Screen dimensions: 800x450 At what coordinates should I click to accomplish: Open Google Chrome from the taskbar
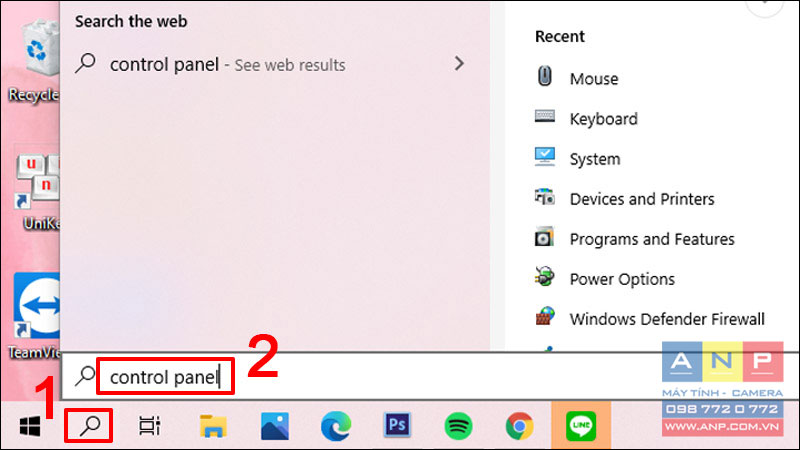[x=519, y=426]
